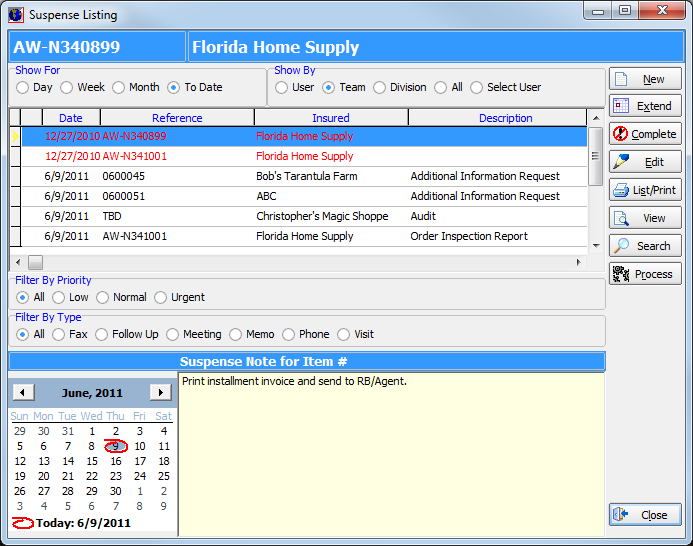Click the Extend calendar icon
Screen dimensions: 693x546
pyautogui.click(x=621, y=106)
